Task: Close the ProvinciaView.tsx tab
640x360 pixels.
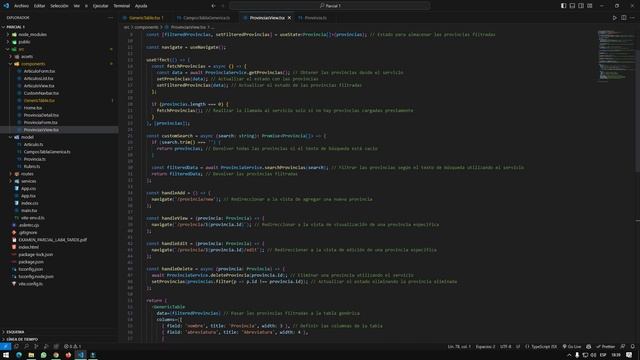Action: pos(289,18)
